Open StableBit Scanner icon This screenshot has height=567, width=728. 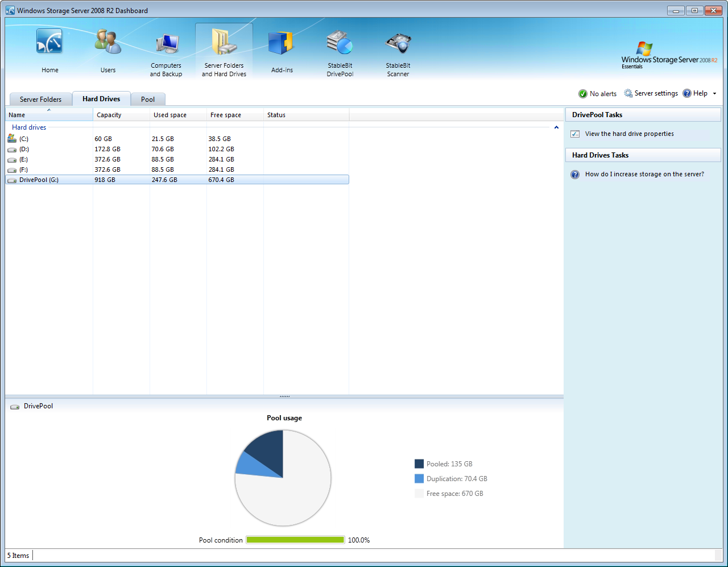point(398,43)
